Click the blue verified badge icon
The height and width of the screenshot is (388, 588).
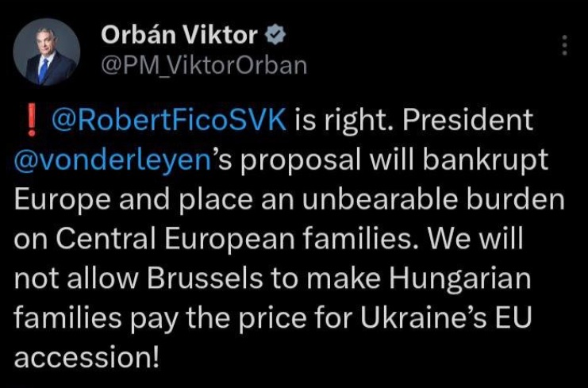[x=275, y=34]
